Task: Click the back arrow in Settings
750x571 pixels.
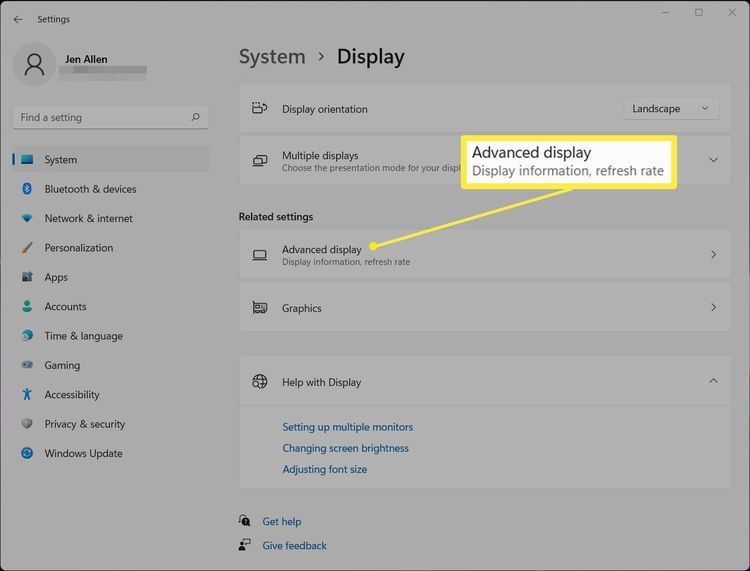Action: (x=18, y=19)
